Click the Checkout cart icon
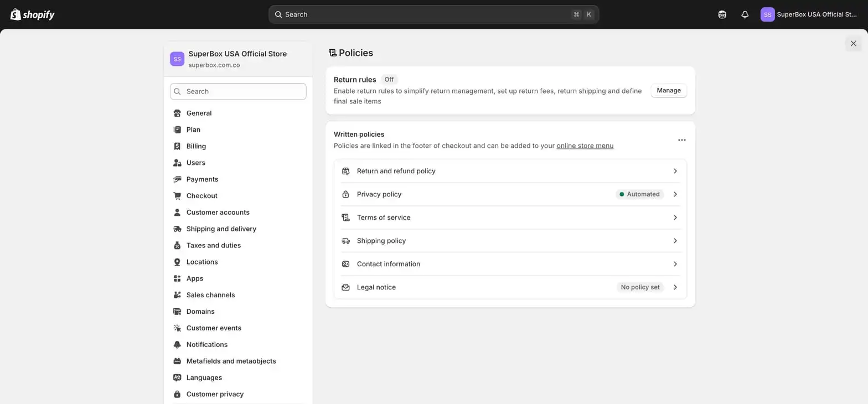The height and width of the screenshot is (404, 868). point(177,196)
